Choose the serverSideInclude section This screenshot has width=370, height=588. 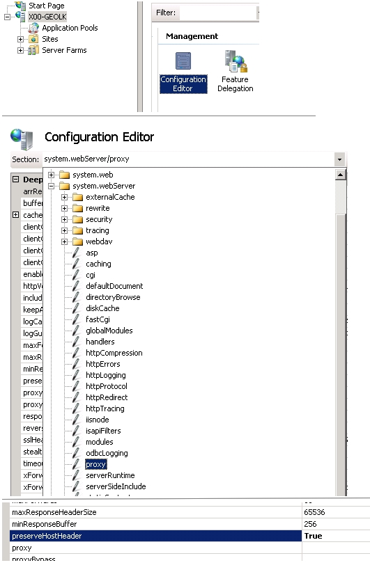[x=116, y=486]
